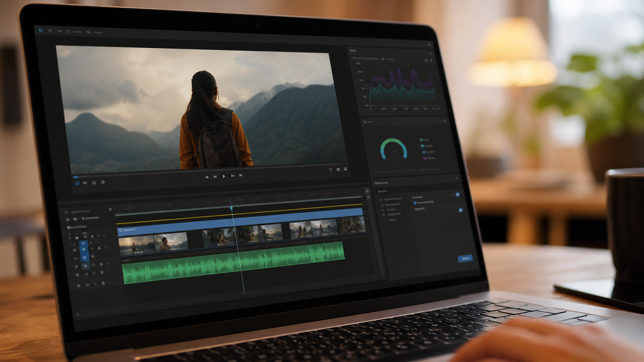
Task: Click the blue app logo in top bar
Action: point(41,30)
